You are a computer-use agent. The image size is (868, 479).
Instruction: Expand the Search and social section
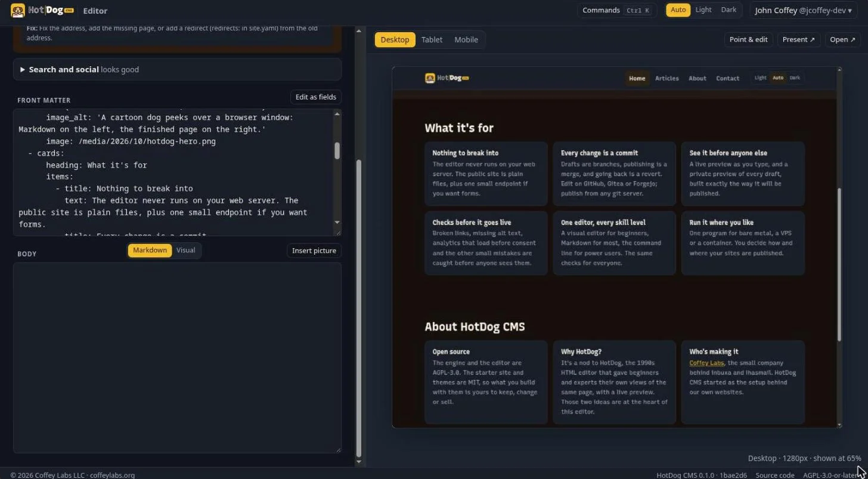[x=177, y=69]
